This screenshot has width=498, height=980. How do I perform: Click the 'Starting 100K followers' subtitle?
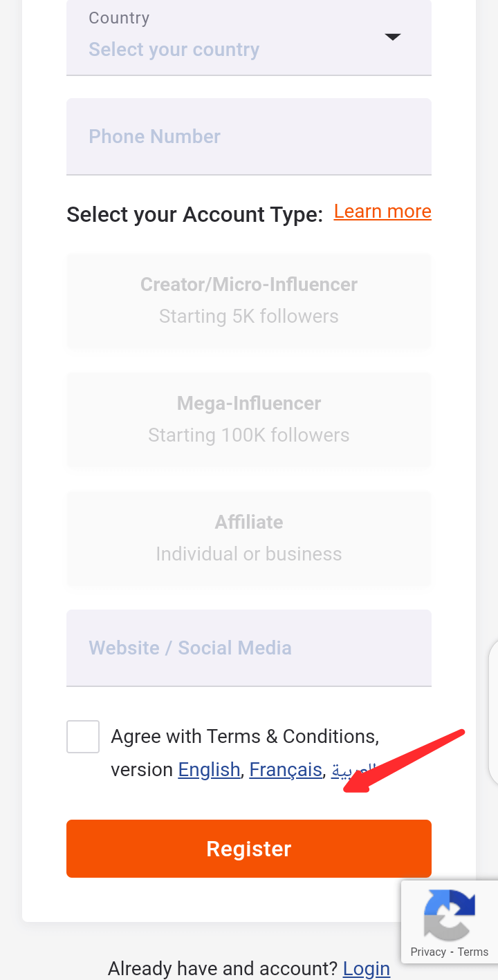(249, 435)
